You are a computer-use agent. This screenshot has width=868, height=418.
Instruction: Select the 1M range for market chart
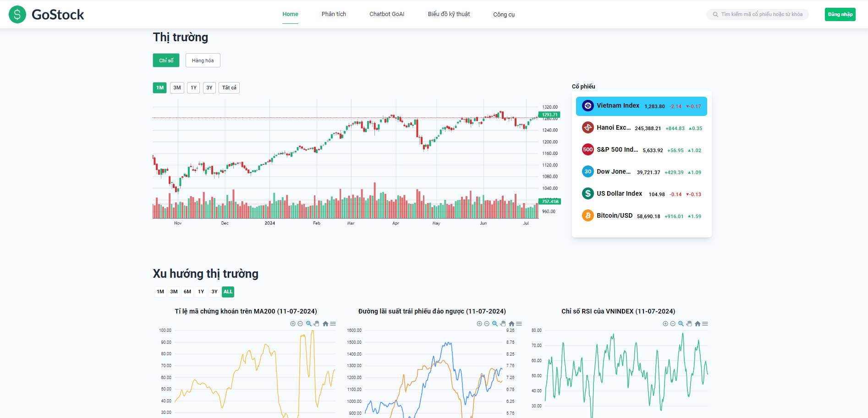point(159,88)
